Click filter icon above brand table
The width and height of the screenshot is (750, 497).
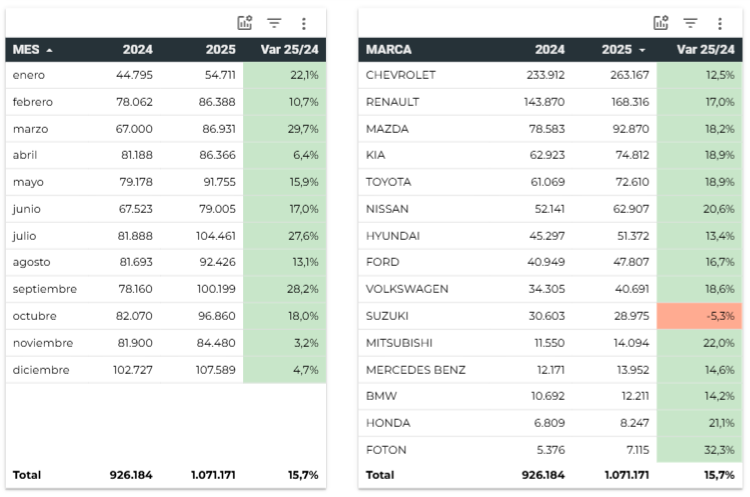tap(690, 23)
